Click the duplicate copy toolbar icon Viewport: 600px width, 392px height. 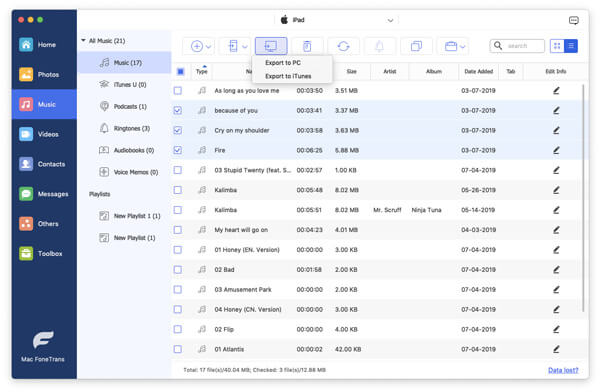(416, 46)
